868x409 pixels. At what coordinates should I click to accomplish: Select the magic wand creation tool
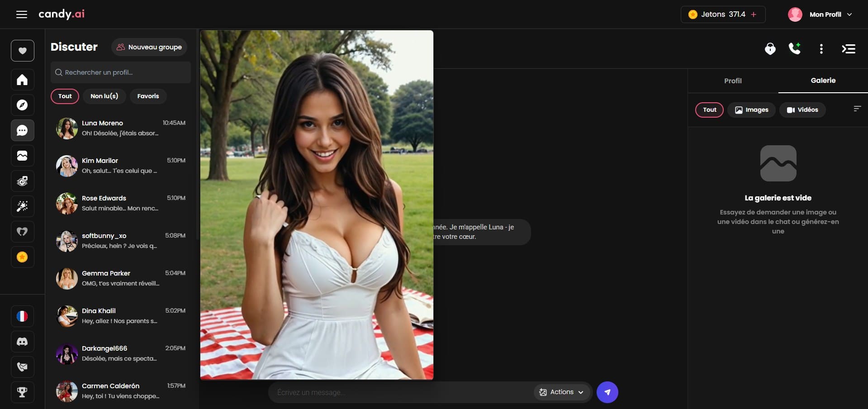coord(22,206)
